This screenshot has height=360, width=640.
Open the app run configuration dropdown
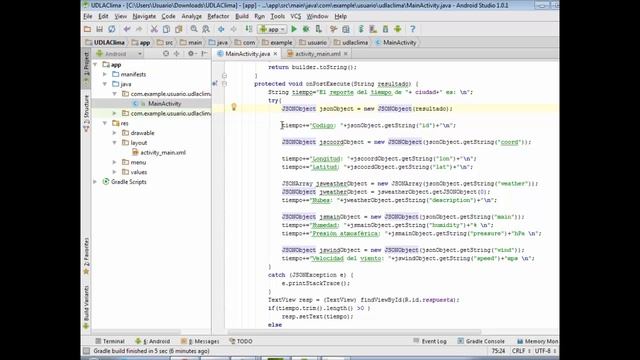pyautogui.click(x=272, y=29)
